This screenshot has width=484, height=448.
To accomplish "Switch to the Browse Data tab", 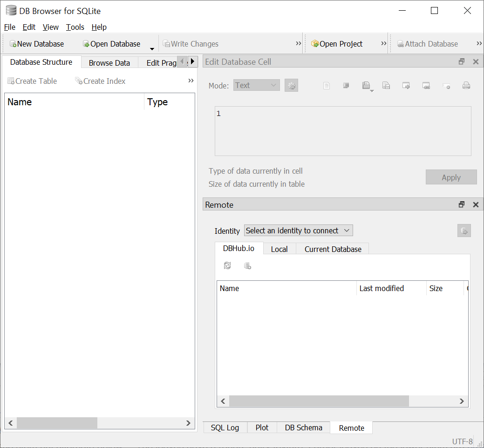I will [109, 62].
